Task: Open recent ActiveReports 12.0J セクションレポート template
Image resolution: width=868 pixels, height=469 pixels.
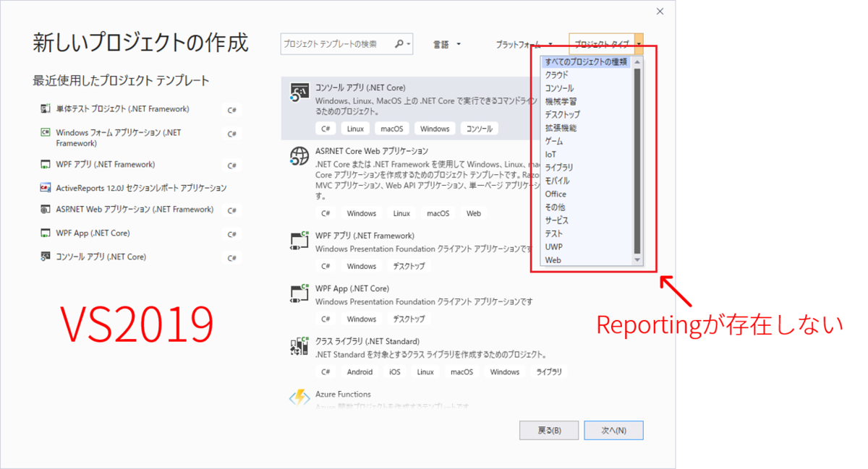Action: [140, 188]
